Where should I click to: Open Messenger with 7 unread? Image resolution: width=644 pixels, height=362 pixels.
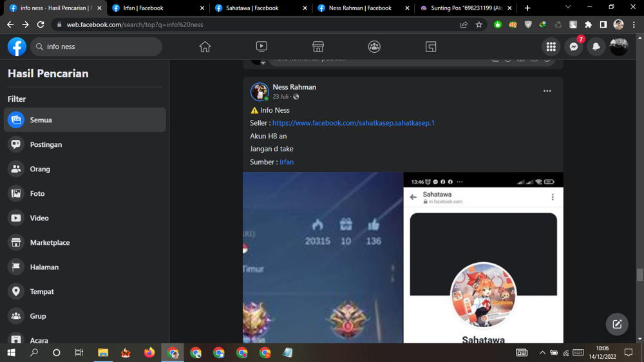(x=574, y=47)
